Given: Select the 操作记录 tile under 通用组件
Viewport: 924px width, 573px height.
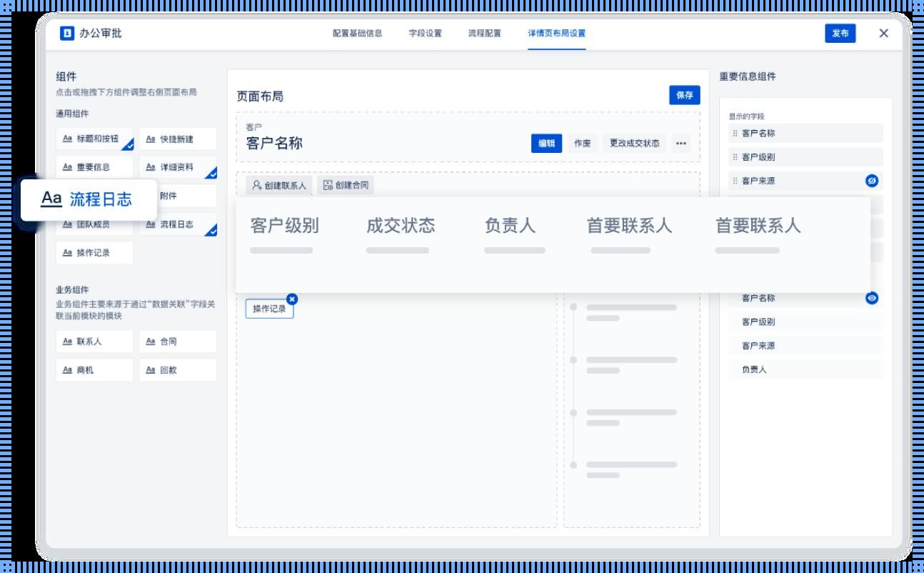Looking at the screenshot, I should (94, 253).
